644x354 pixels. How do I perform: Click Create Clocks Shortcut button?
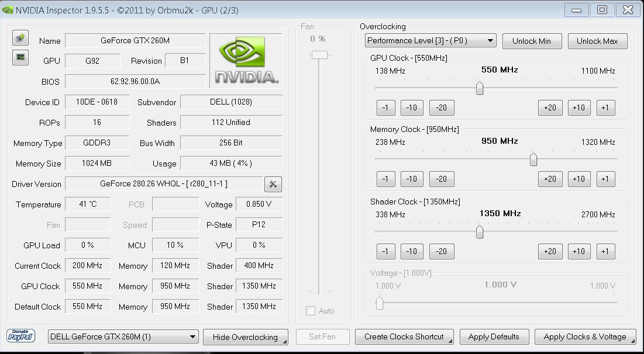coord(404,337)
